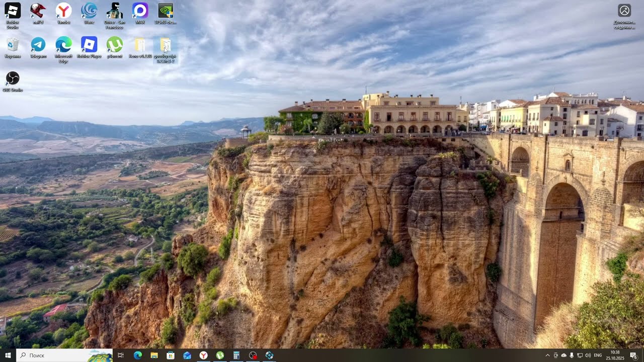This screenshot has width=644, height=362.
Task: Open Outlook mail from the taskbar
Action: pyautogui.click(x=187, y=355)
